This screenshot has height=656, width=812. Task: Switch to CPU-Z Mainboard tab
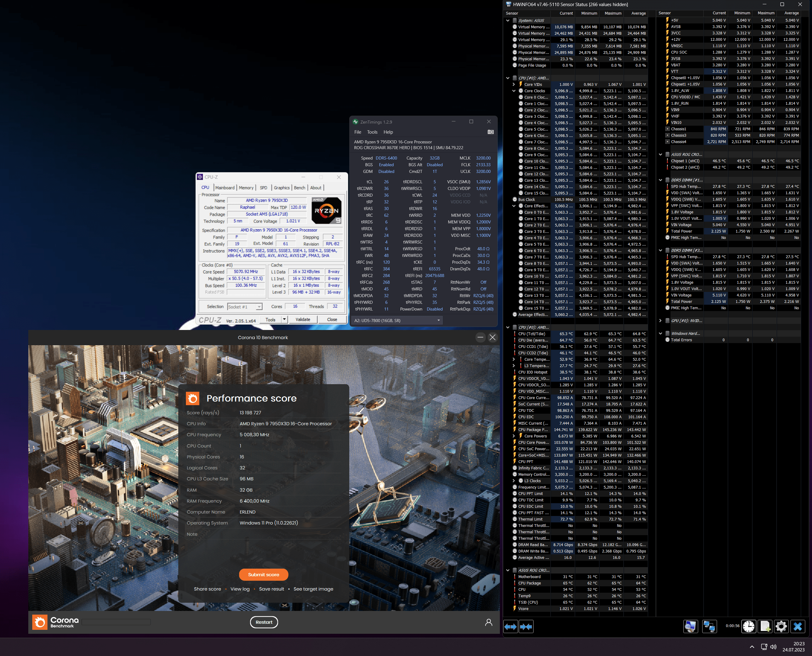tap(225, 188)
